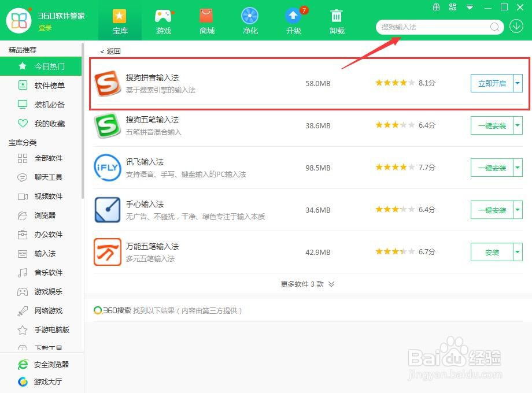Select 浏览器 category
Screen dimensions: 532x393
[x=40, y=216]
